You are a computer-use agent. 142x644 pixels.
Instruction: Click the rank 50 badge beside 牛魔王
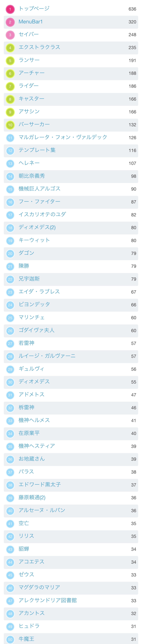[10, 639]
